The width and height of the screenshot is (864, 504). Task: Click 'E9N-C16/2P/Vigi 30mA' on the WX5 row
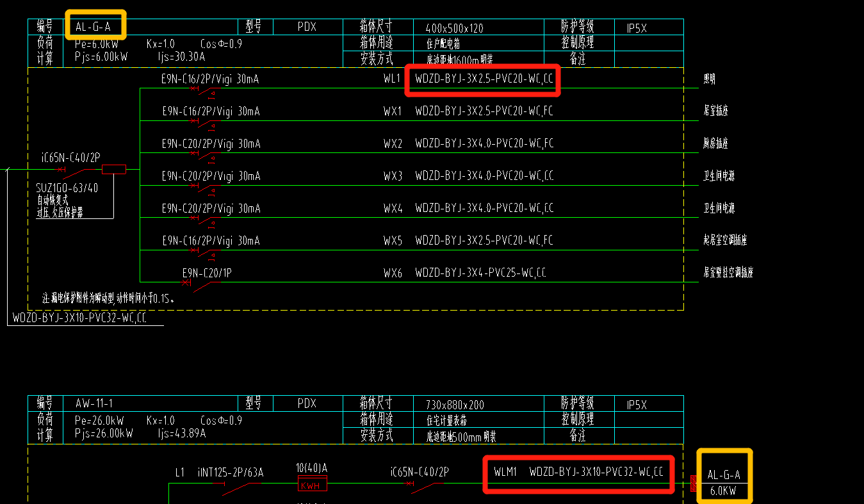[211, 241]
